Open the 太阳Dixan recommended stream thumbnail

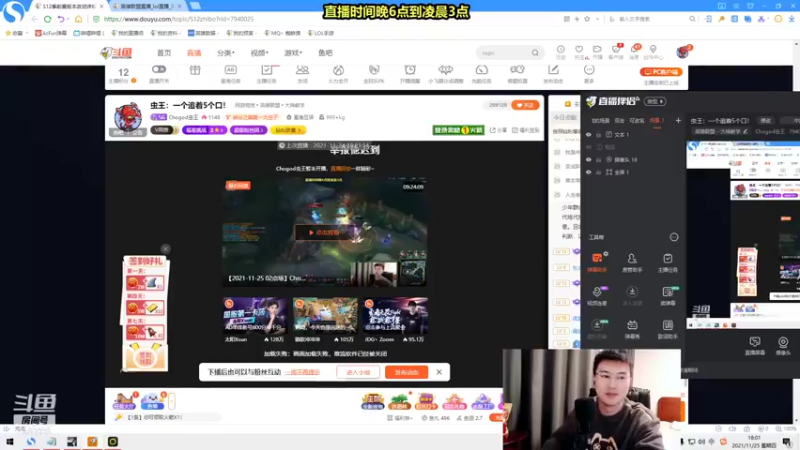pos(254,316)
